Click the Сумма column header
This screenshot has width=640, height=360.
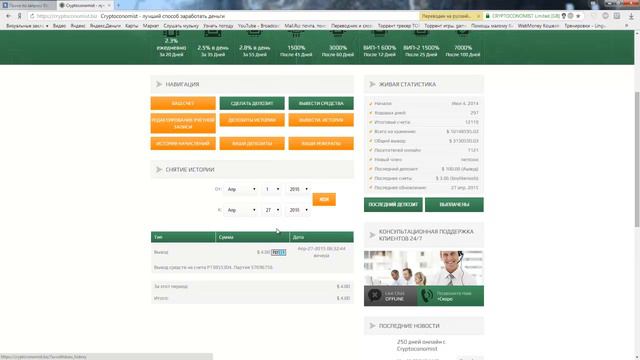pyautogui.click(x=252, y=237)
